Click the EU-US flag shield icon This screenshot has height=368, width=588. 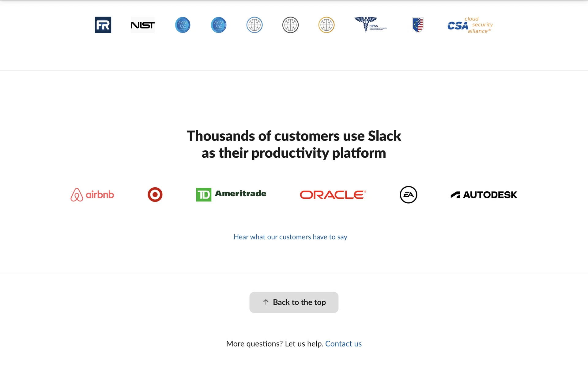click(x=418, y=25)
